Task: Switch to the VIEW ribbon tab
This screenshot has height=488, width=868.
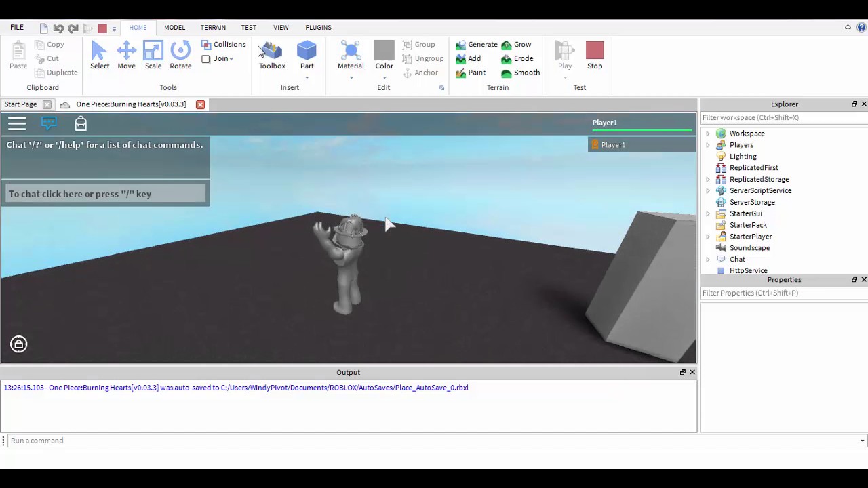Action: click(281, 28)
